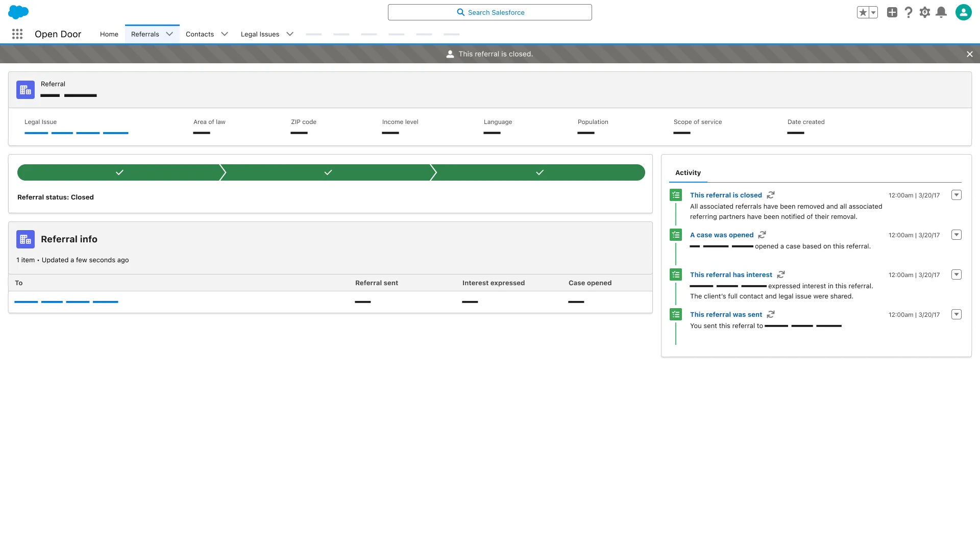The height and width of the screenshot is (551, 980).
Task: Click recurring icon next to A case was opened
Action: pyautogui.click(x=762, y=235)
